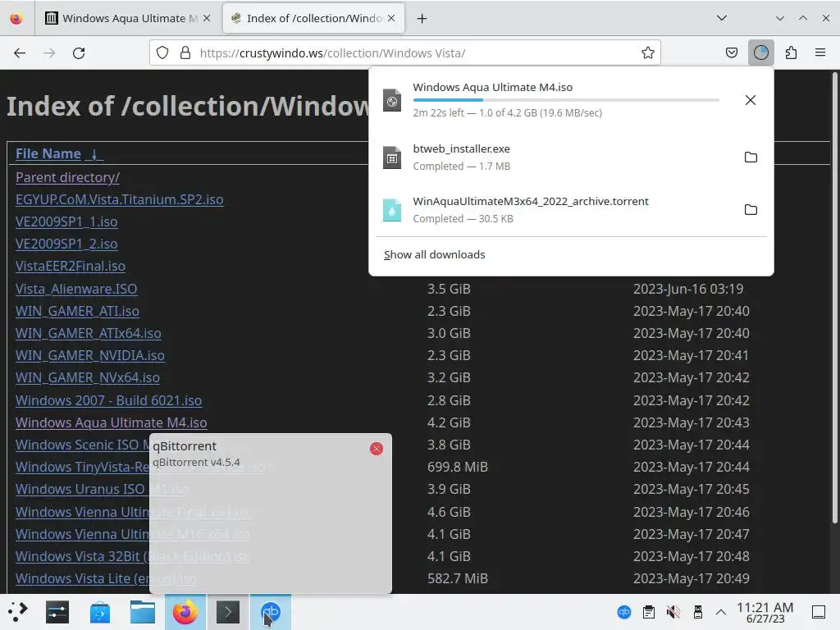Launch Discover software store from the taskbar
840x630 pixels.
tap(100, 612)
